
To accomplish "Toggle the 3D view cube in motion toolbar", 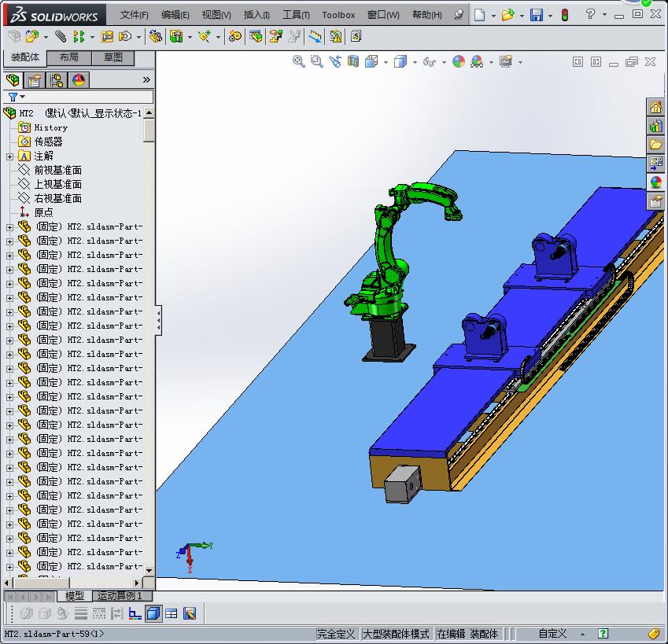I will [153, 613].
